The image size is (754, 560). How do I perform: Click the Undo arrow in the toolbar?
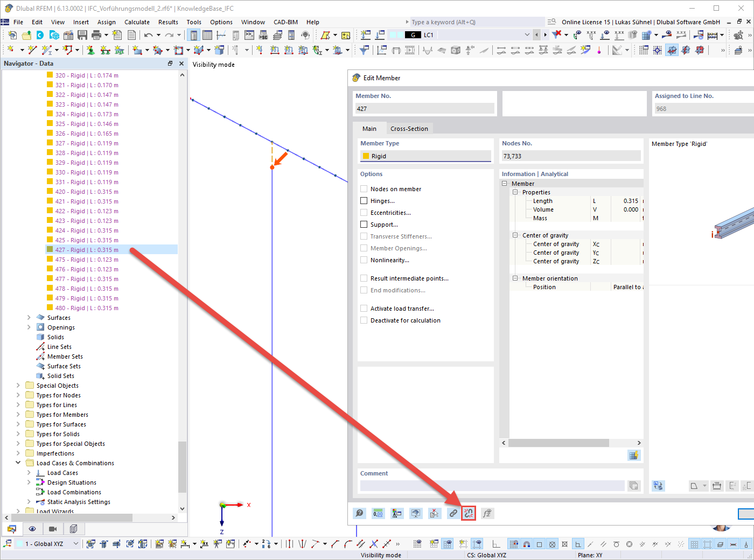point(148,35)
